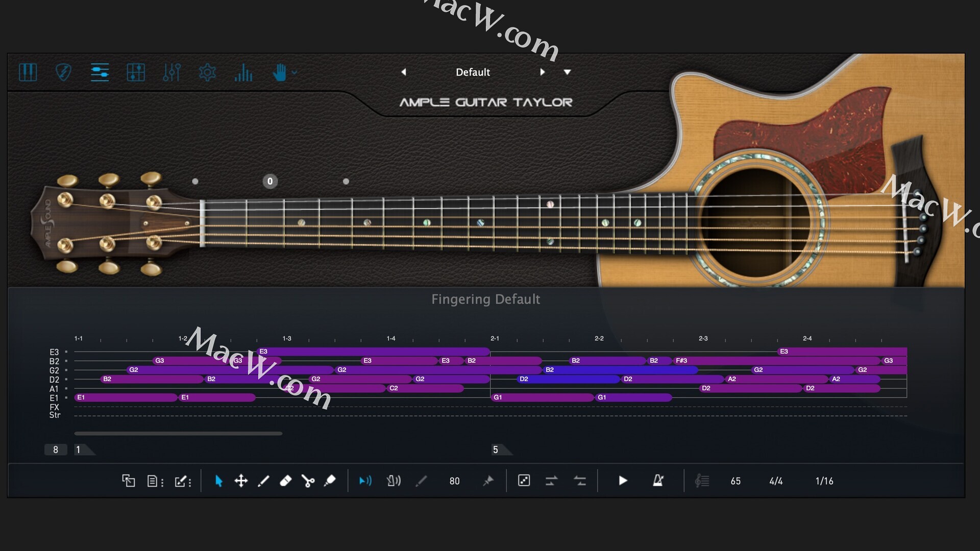The width and height of the screenshot is (980, 551).
Task: Open the pencil-square edit menu icon
Action: [183, 481]
